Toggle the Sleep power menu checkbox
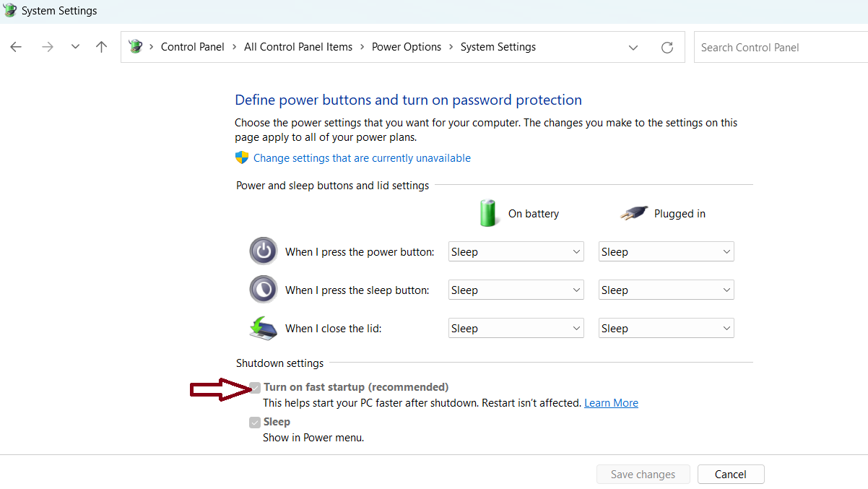 pyautogui.click(x=255, y=423)
